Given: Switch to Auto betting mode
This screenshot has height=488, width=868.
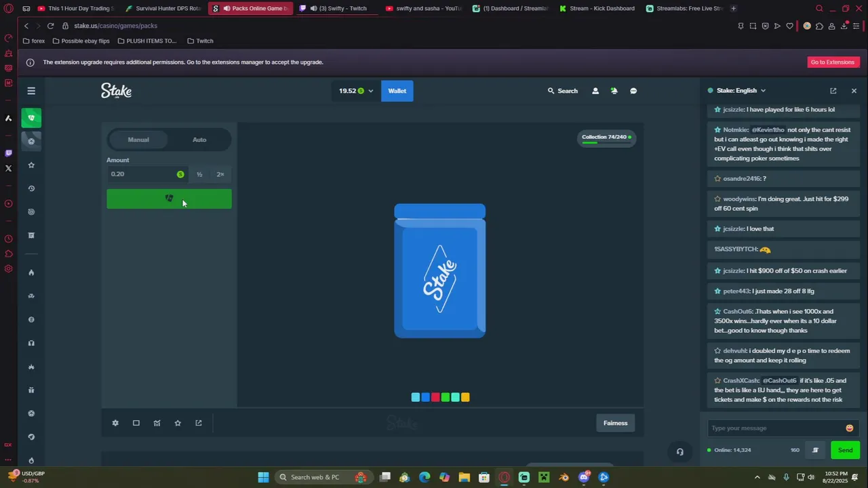Looking at the screenshot, I should point(199,140).
